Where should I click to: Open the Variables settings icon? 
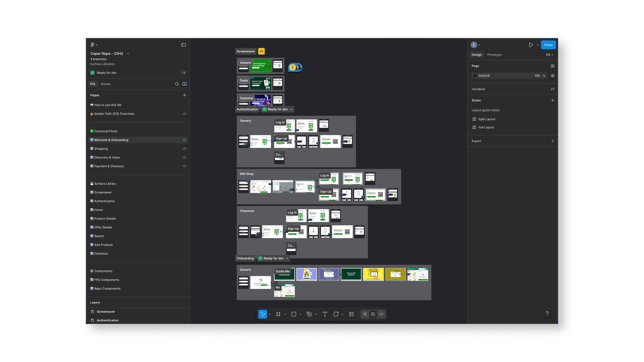point(553,89)
